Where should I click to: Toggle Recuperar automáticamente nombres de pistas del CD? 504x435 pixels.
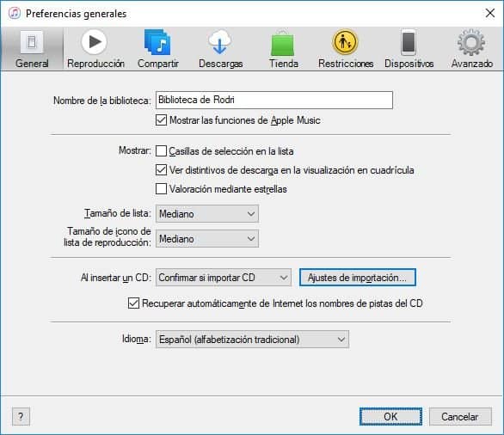(133, 303)
